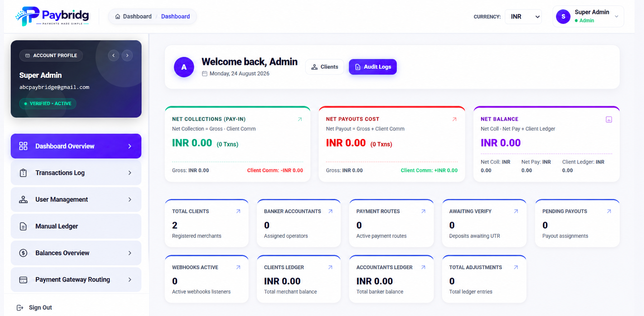Click previous arrow in account profile card
This screenshot has height=316, width=644.
pos(114,55)
